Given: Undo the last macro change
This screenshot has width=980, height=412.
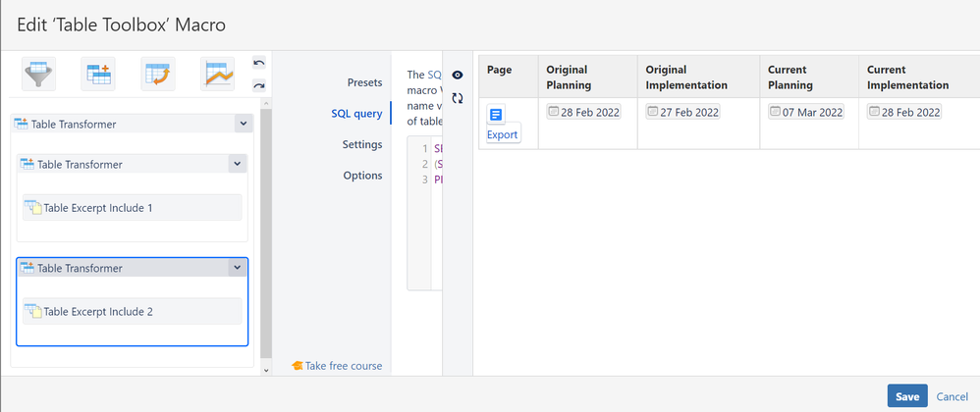Looking at the screenshot, I should [x=259, y=63].
